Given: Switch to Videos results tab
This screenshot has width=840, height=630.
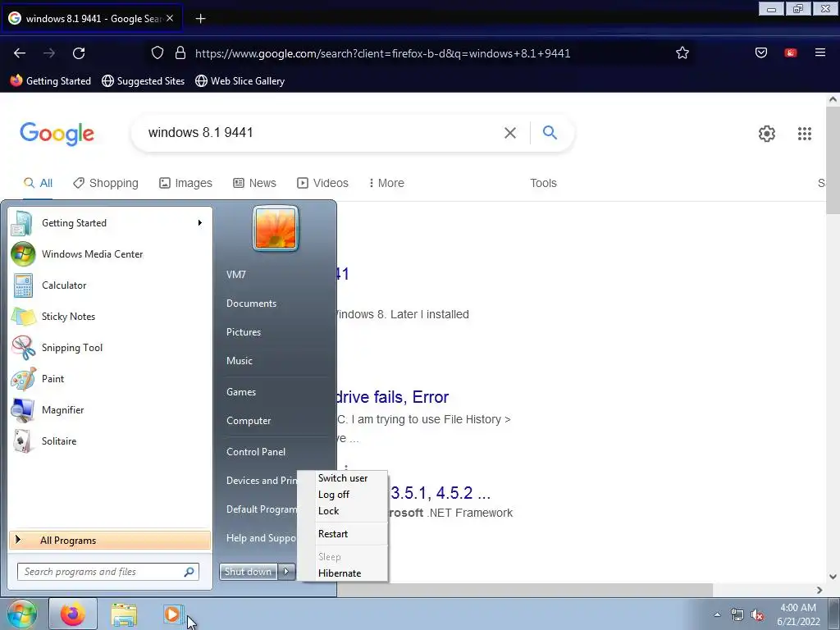Looking at the screenshot, I should [x=323, y=183].
